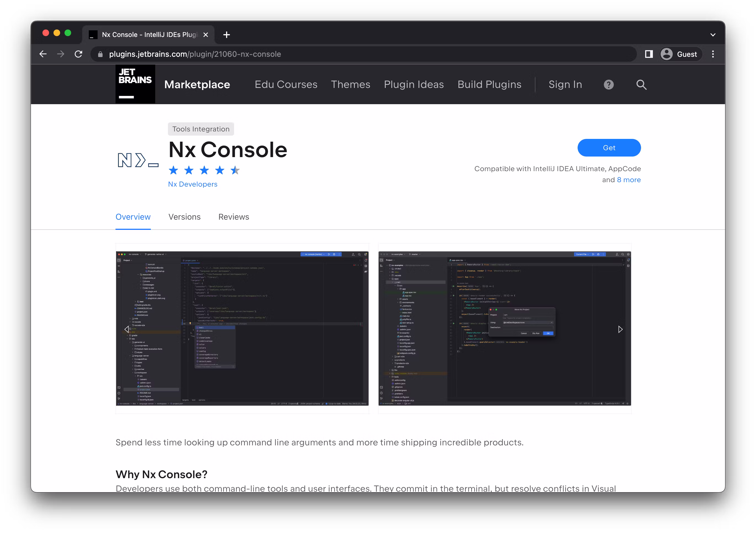This screenshot has width=756, height=533.
Task: Open the Nx Developers vendor link
Action: 193,184
